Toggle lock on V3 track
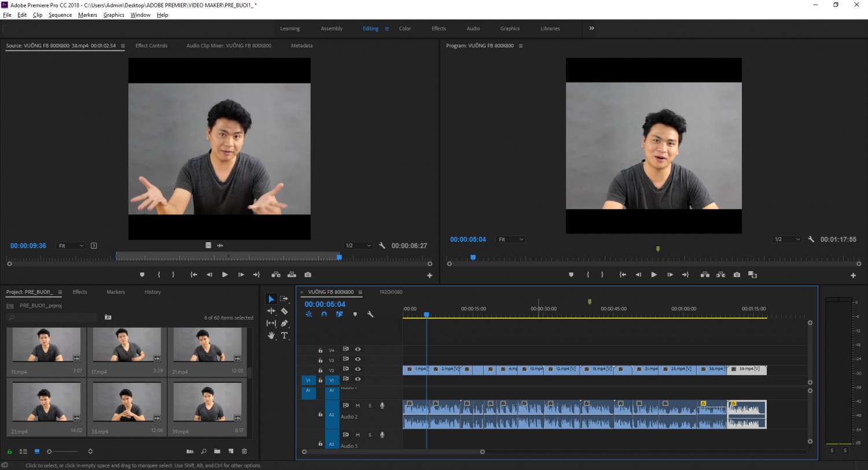This screenshot has height=470, width=868. coord(320,360)
